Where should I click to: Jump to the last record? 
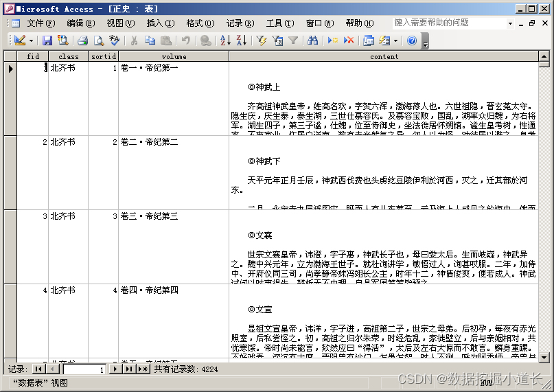pyautogui.click(x=129, y=369)
